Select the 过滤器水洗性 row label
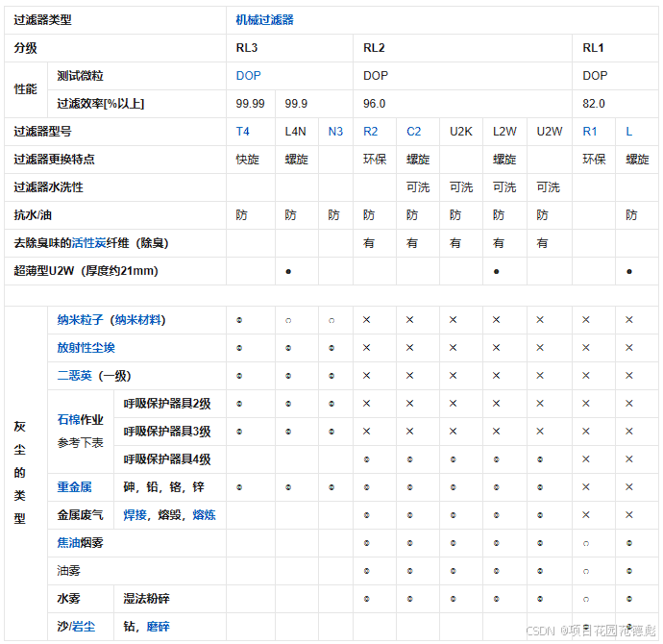 pyautogui.click(x=49, y=187)
